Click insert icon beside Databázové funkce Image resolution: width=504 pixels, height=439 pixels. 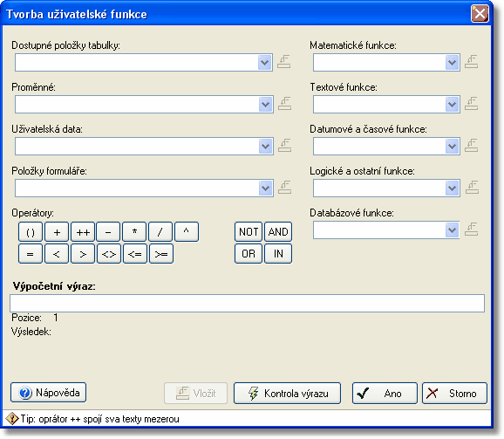[471, 230]
